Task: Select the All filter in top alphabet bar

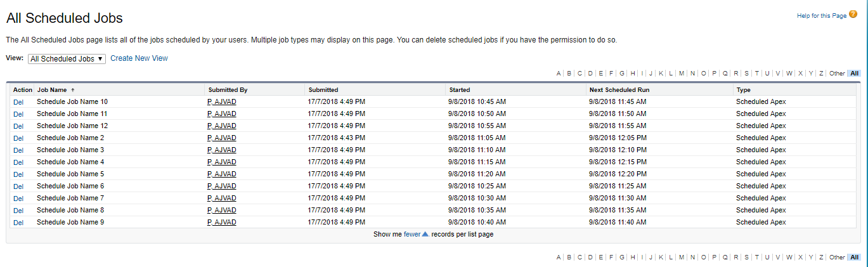Action: (x=855, y=74)
